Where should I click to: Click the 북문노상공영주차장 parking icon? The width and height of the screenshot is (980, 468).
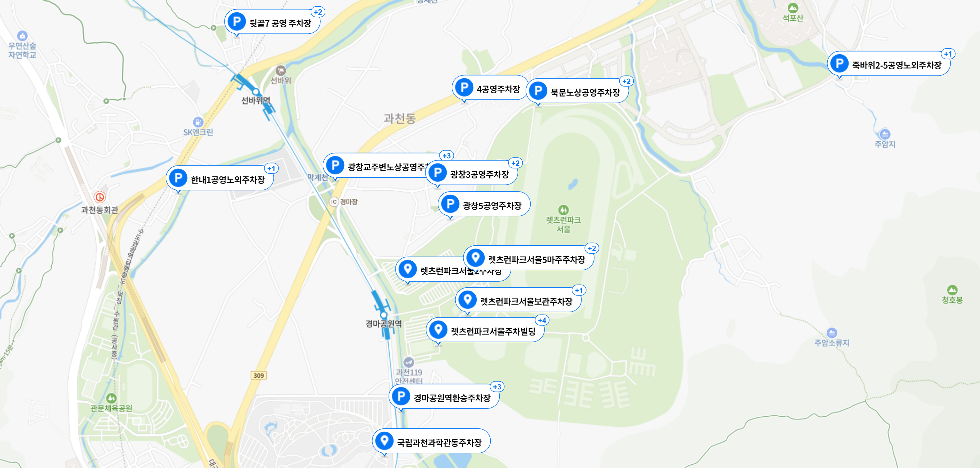tap(538, 91)
